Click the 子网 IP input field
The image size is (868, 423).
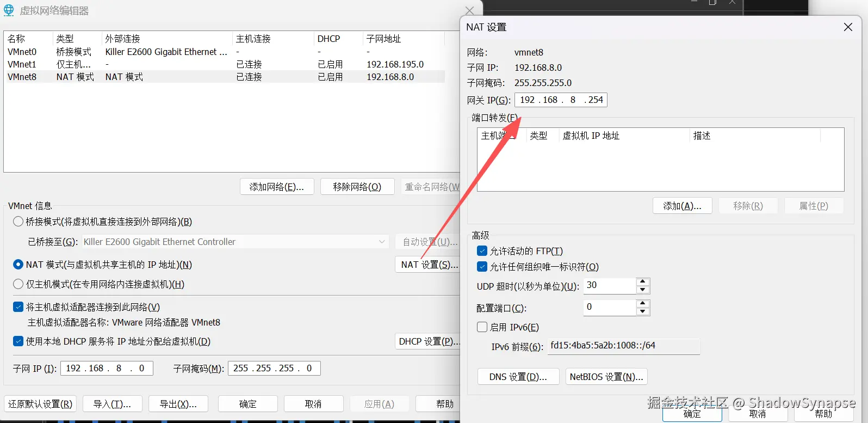click(x=107, y=369)
